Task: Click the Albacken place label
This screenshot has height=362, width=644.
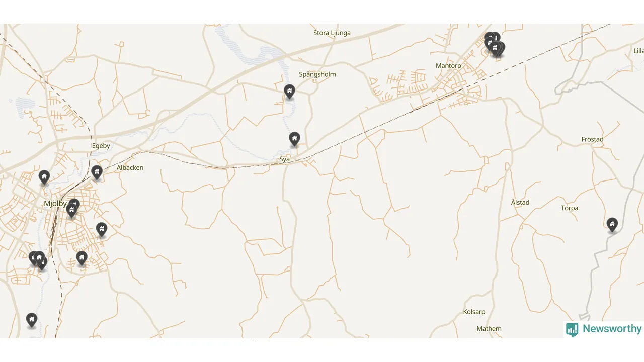Action: pyautogui.click(x=130, y=168)
